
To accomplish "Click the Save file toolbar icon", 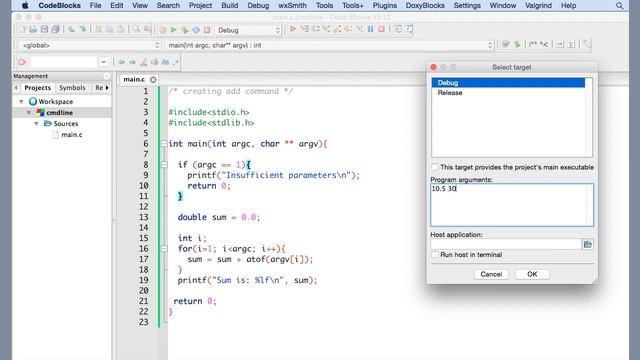I will (44, 29).
